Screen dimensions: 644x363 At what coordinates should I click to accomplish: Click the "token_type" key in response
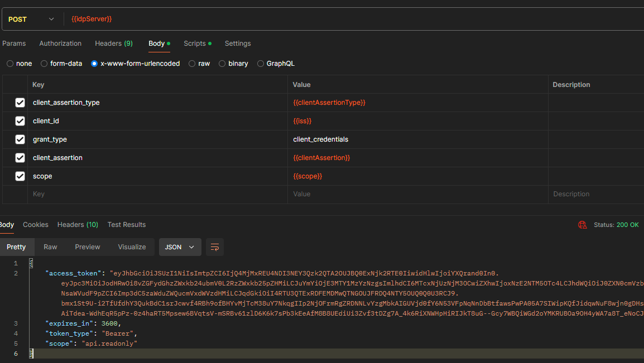pos(69,333)
